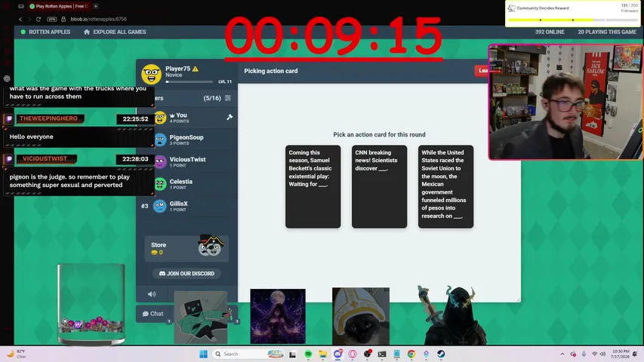Click the settings gear on left edge
The width and height of the screenshot is (644, 362).
click(x=7, y=78)
